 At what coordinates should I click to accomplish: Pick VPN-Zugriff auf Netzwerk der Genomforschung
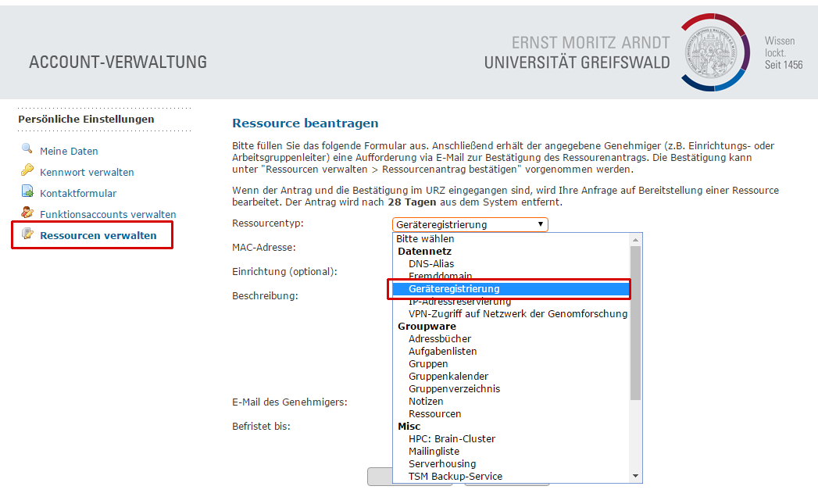point(517,314)
